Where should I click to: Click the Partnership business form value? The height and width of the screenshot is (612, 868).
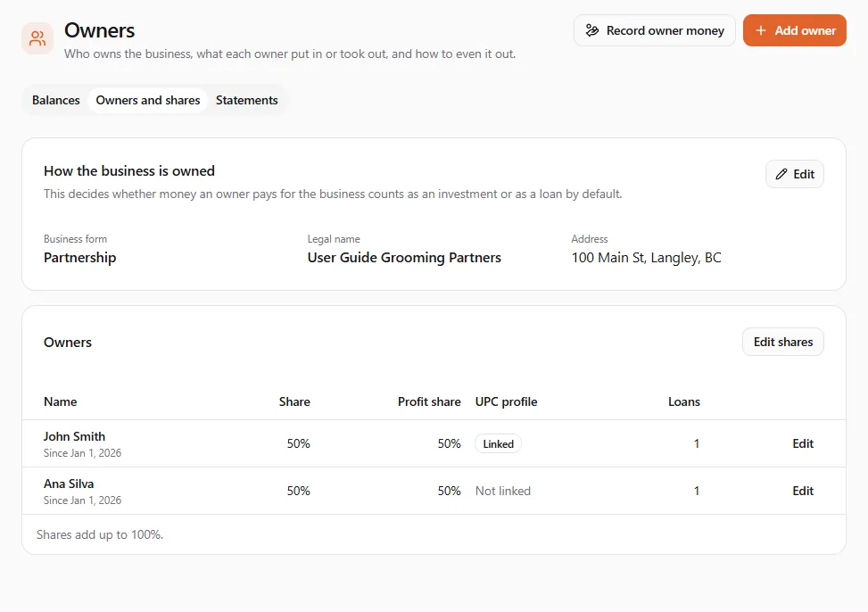(x=79, y=258)
